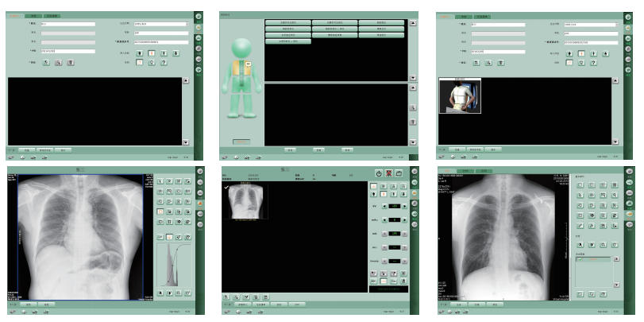Toggle the green checkbox in viewer image list

(580, 259)
